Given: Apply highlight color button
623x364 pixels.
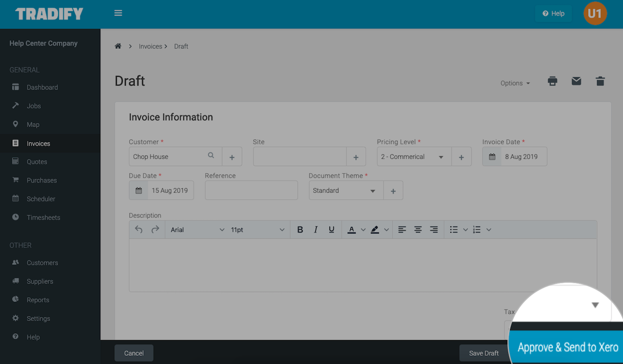Looking at the screenshot, I should point(375,230).
